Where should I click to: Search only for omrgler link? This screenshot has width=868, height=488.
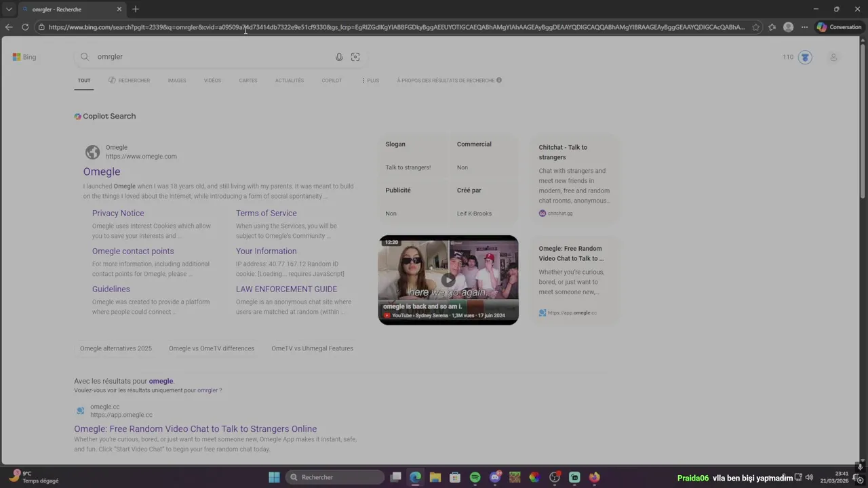click(208, 390)
